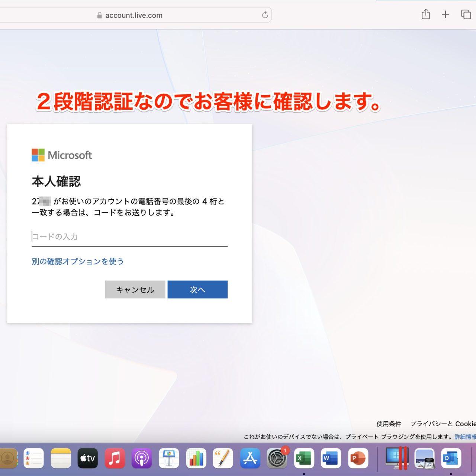Image resolution: width=476 pixels, height=476 pixels.
Task: Open the Safari share menu
Action: coord(426,15)
